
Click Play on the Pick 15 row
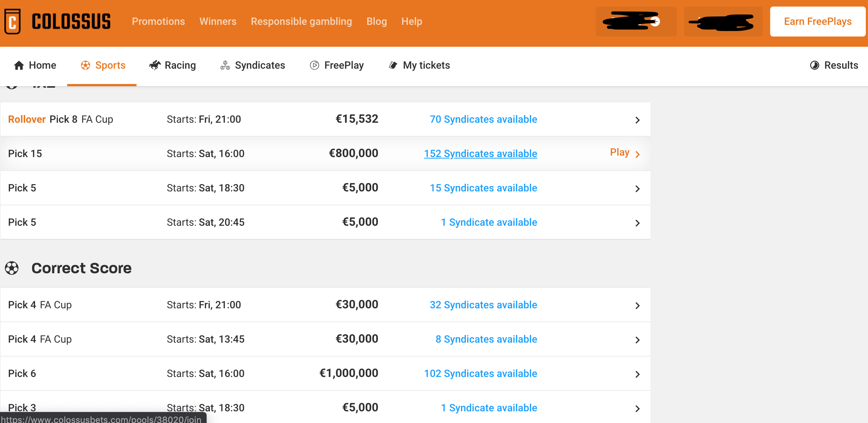(x=619, y=152)
